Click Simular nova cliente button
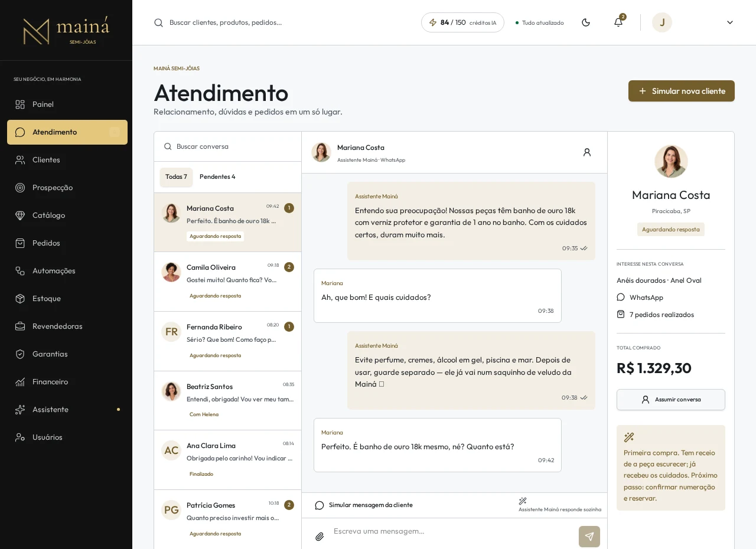Screen dimensions: 756x549 pos(682,91)
